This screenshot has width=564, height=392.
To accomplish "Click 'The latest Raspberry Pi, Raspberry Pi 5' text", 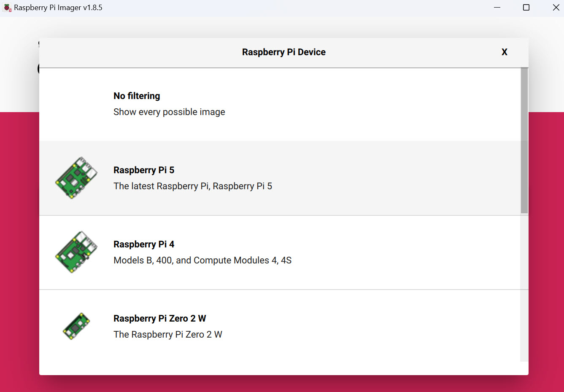I will (x=193, y=186).
